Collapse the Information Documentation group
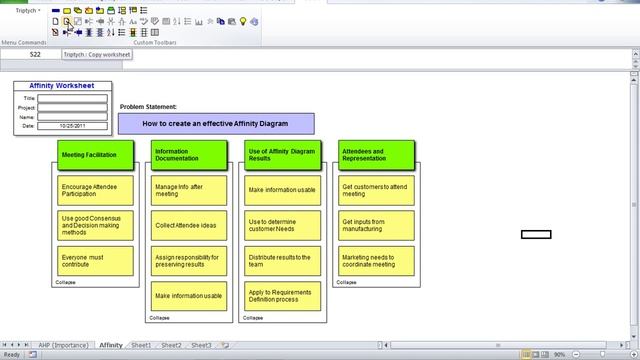 pyautogui.click(x=159, y=318)
